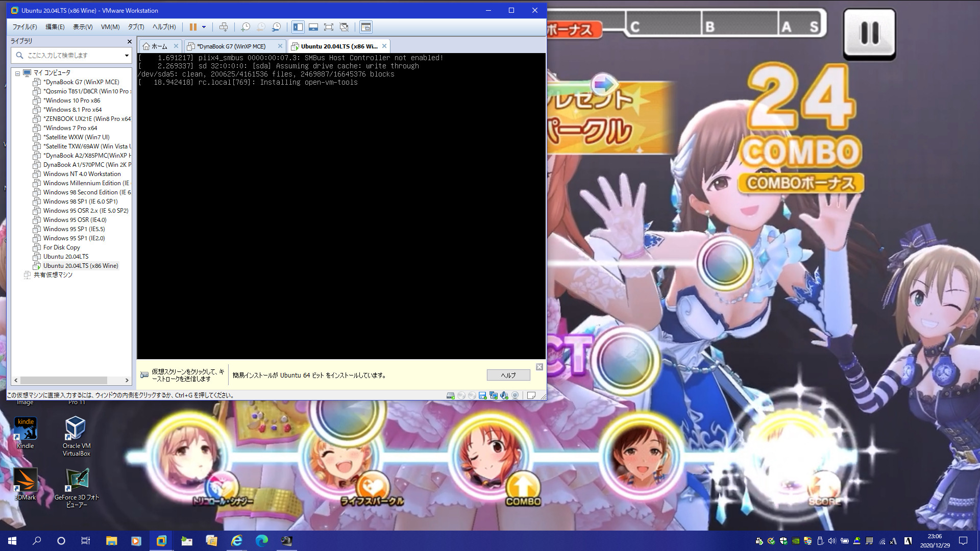Open the ヘルプ(H) menu
Image resolution: width=980 pixels, height=551 pixels.
coord(164,27)
